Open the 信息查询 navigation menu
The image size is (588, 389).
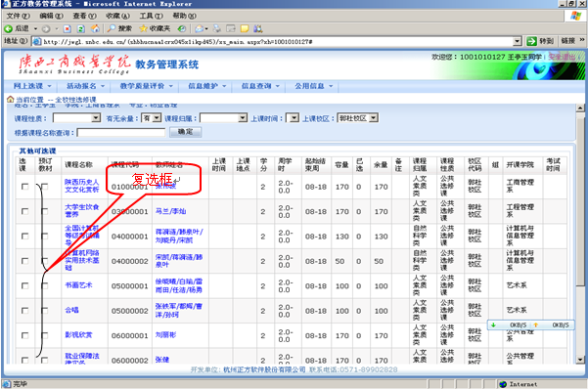(260, 86)
